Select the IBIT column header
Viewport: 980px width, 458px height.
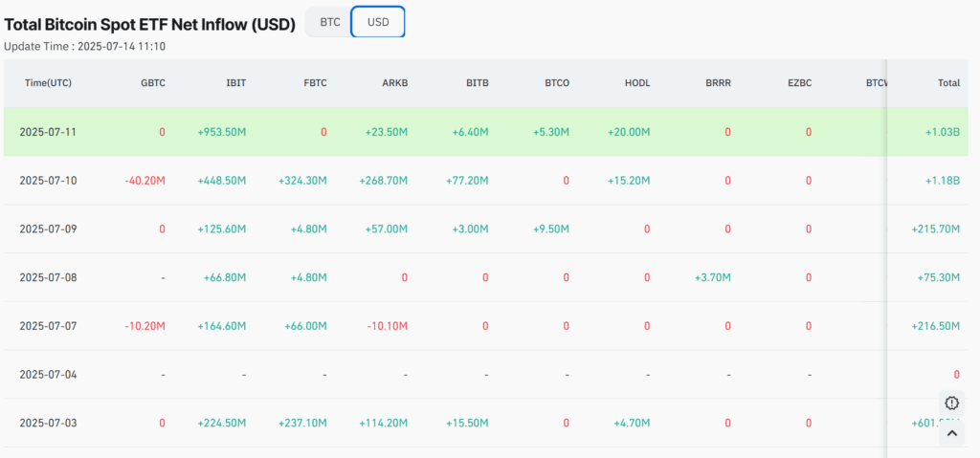234,83
